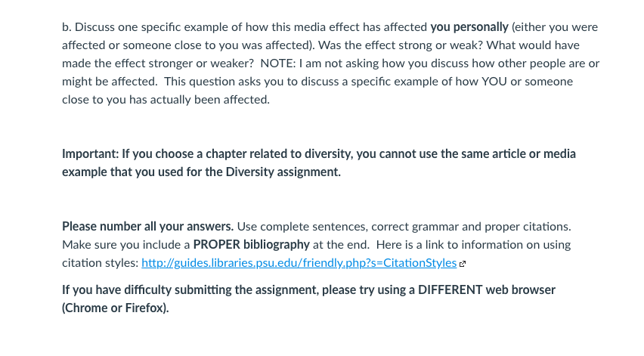The height and width of the screenshot is (356, 644).
Task: Click the 'b.' label starting the paragraph
Action: [x=67, y=27]
